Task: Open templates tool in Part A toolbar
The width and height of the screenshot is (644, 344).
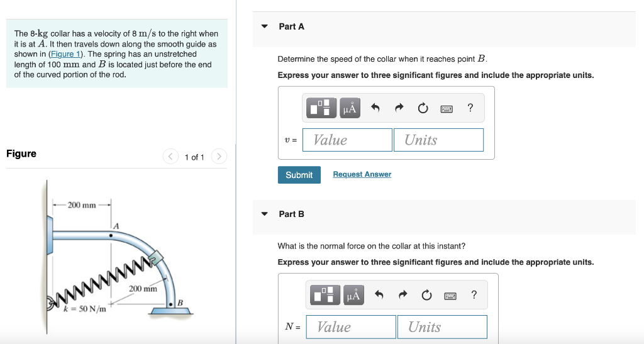Action: [x=321, y=108]
